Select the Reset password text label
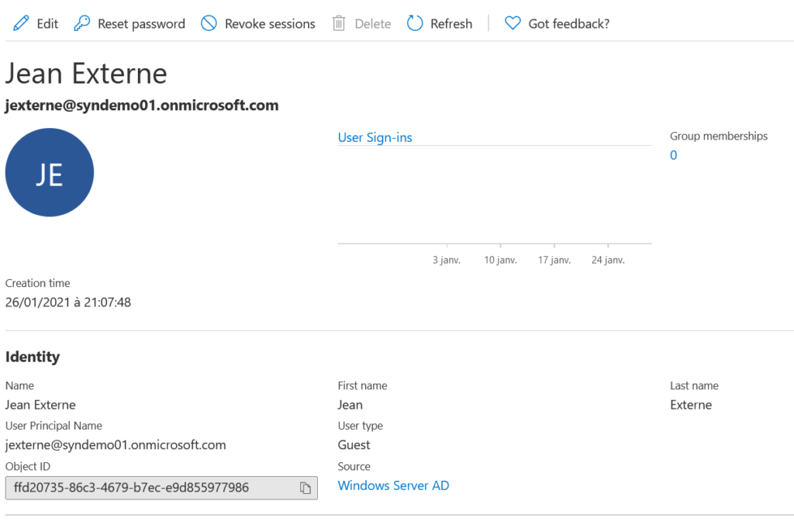The image size is (794, 532). pyautogui.click(x=141, y=24)
